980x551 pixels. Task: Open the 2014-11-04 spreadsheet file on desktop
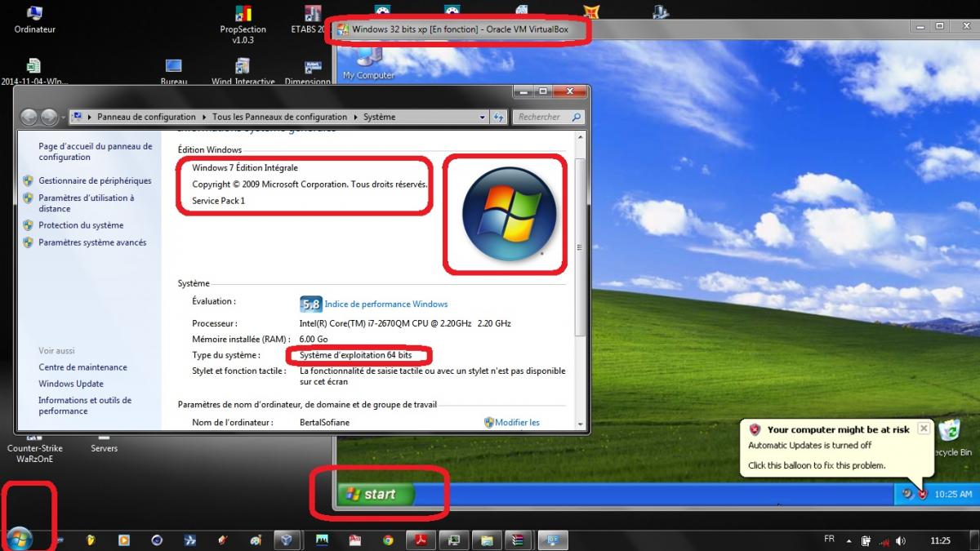pos(34,72)
